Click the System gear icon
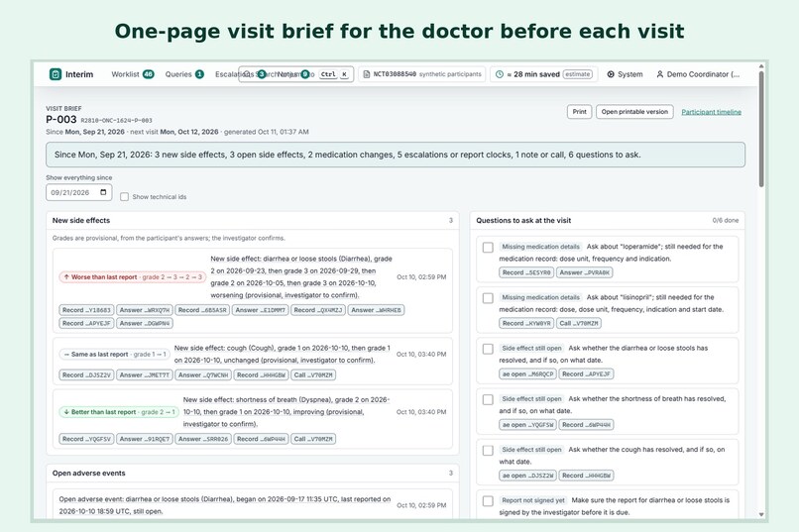The image size is (799, 532). pyautogui.click(x=611, y=74)
